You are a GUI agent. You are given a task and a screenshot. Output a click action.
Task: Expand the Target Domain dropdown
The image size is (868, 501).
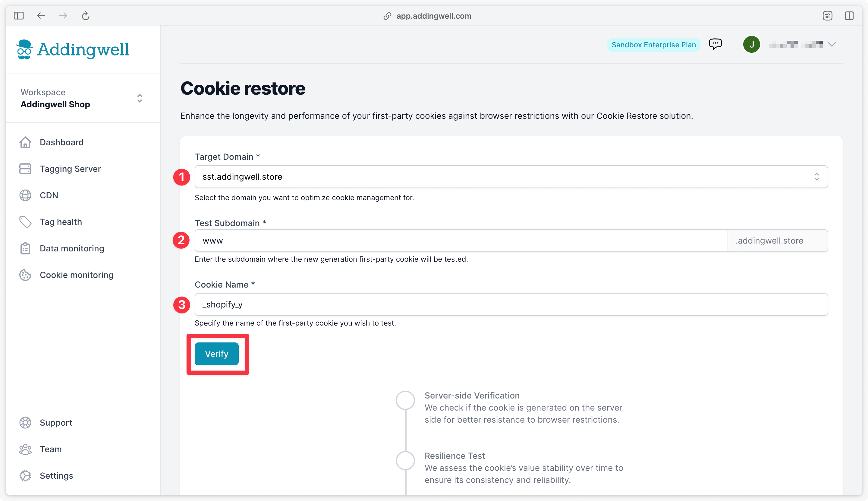[x=817, y=177]
